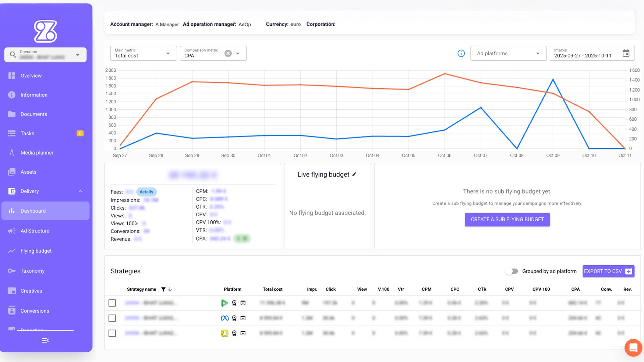
Task: Check the Google Play strategy row checkbox
Action: coord(112,303)
